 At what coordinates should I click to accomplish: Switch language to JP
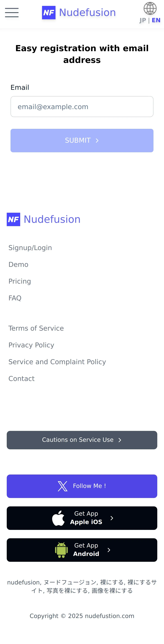click(143, 20)
